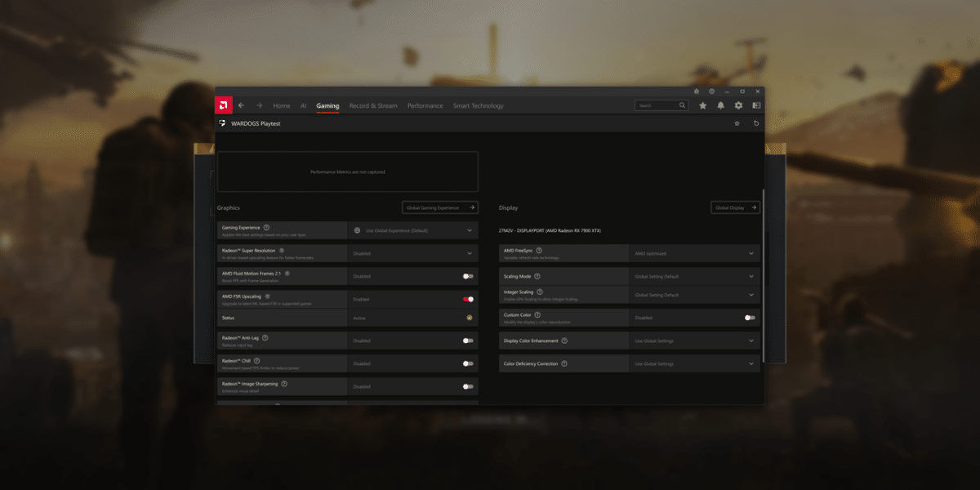Reset WARDOGS Playtest profile with the undo icon

tap(756, 123)
